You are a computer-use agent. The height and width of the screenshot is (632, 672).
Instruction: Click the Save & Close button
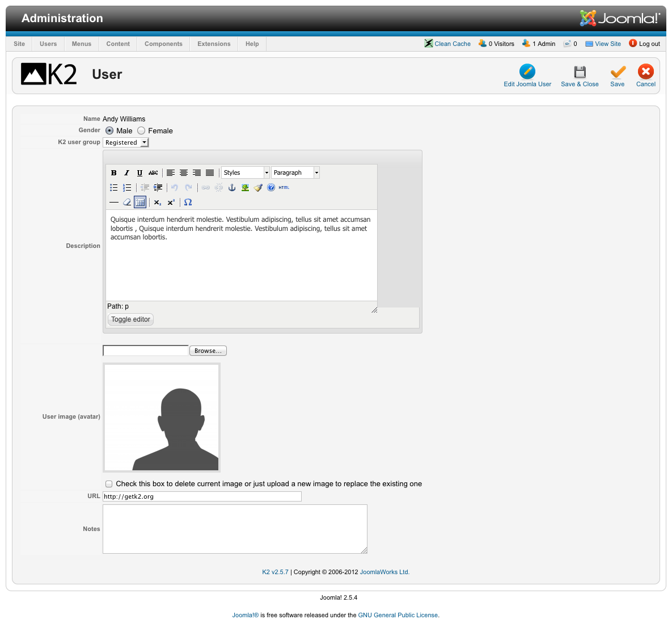tap(580, 76)
